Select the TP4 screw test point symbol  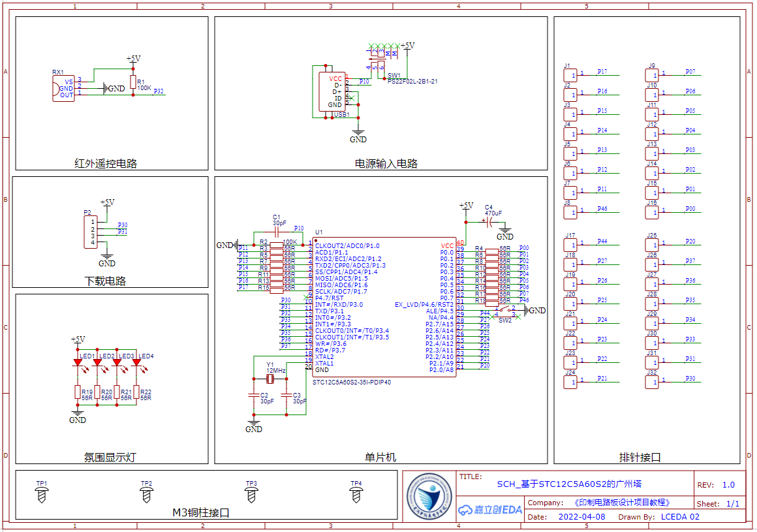coord(356,495)
